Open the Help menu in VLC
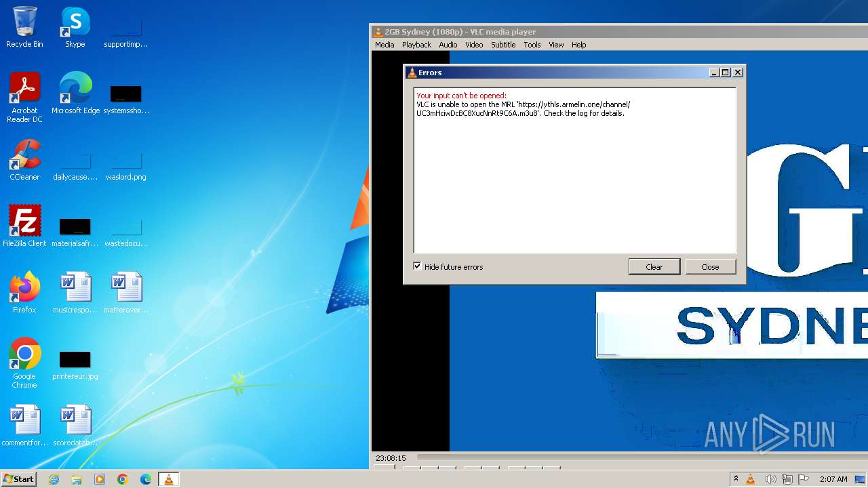This screenshot has height=488, width=868. (x=578, y=45)
